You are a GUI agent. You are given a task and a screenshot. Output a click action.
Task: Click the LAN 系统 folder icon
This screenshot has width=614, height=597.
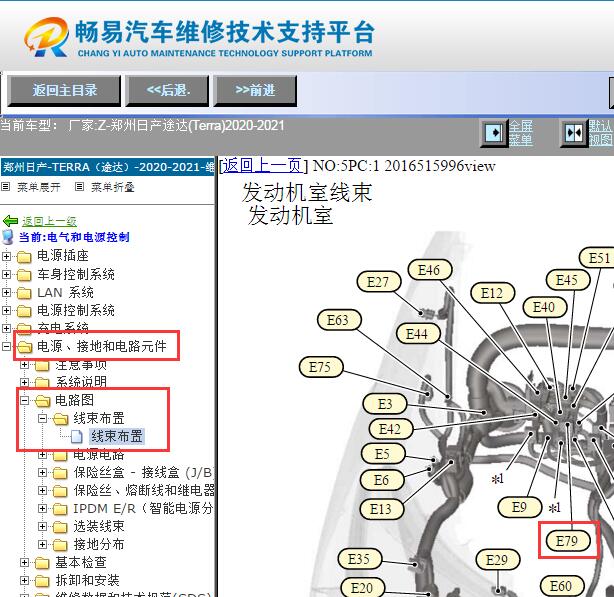[x=24, y=293]
